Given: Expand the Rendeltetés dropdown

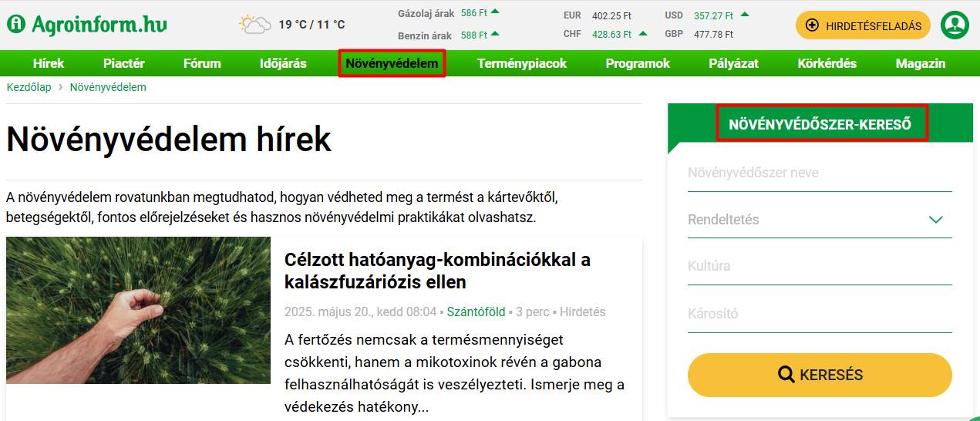Looking at the screenshot, I should 820,220.
